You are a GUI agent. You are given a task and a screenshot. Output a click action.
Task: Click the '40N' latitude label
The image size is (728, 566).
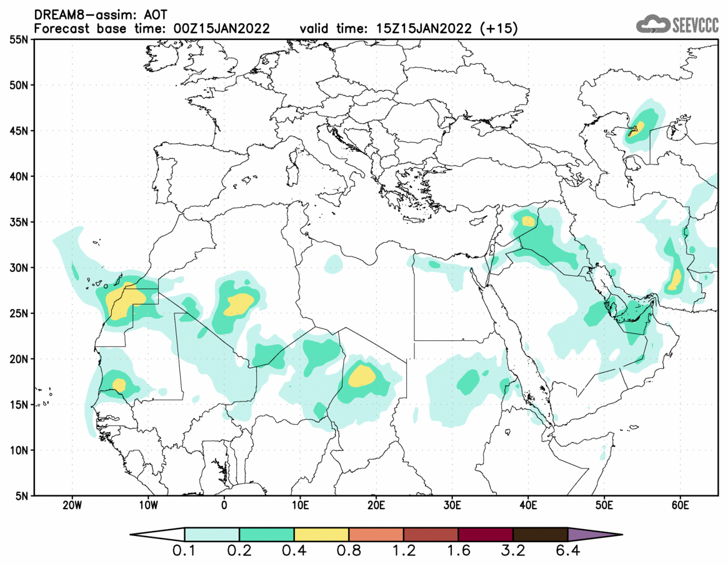click(x=19, y=176)
